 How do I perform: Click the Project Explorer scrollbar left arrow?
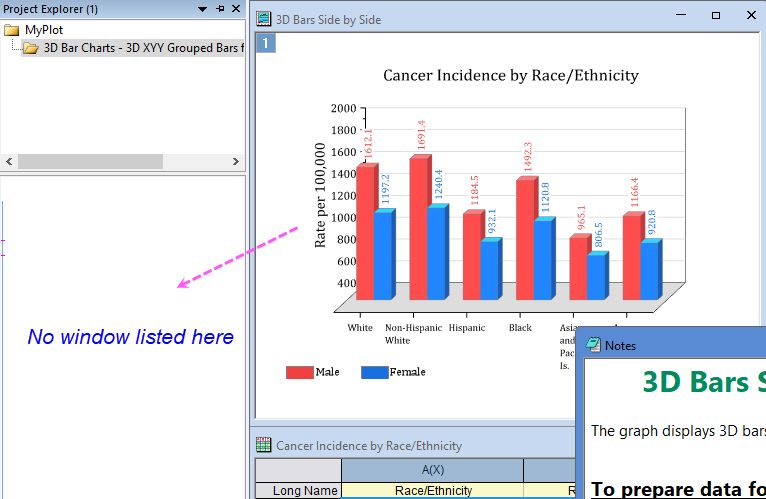click(x=9, y=161)
